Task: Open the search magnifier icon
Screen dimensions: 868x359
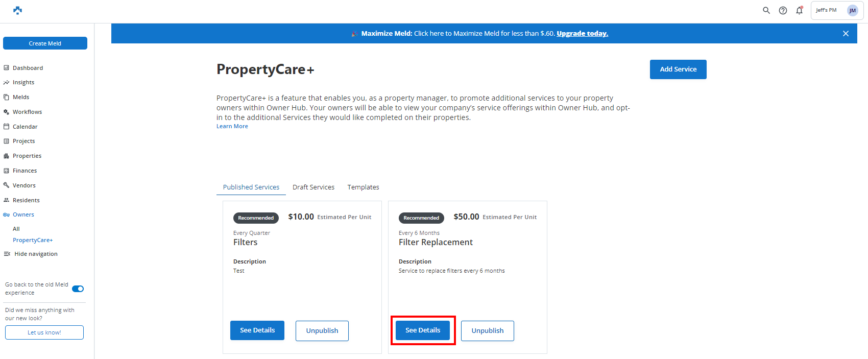Action: [x=766, y=10]
